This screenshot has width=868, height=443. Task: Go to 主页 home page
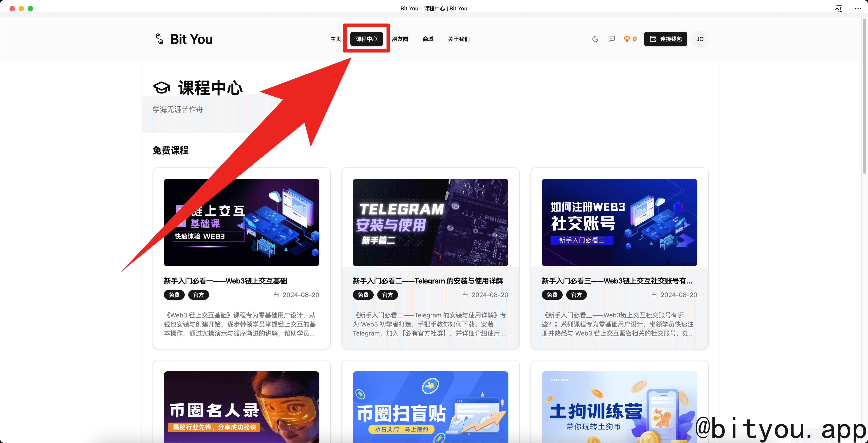(x=336, y=39)
